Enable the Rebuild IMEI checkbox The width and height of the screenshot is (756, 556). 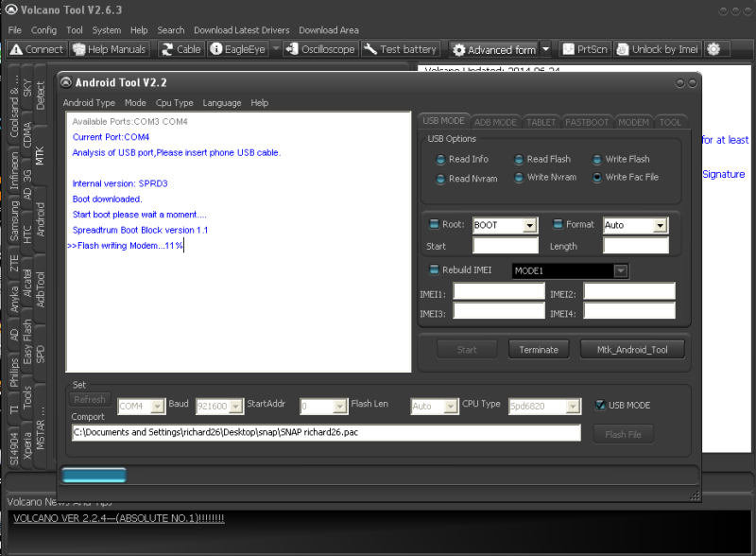435,269
